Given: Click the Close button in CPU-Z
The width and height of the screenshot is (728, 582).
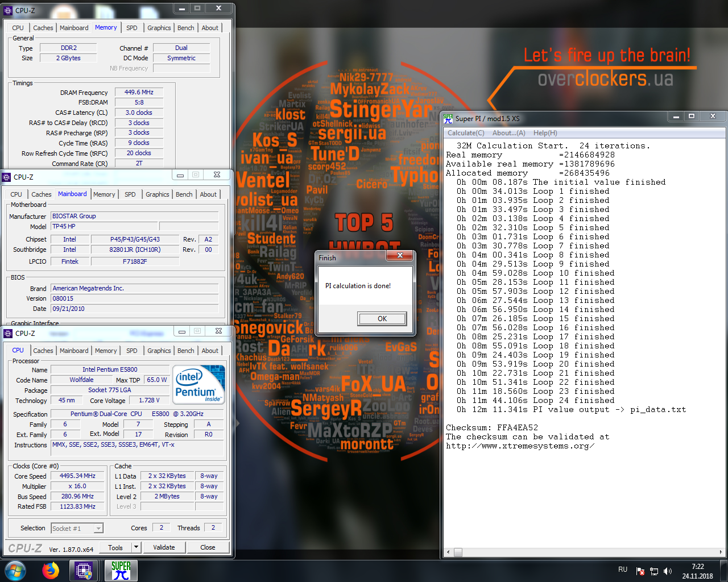Looking at the screenshot, I should [208, 547].
